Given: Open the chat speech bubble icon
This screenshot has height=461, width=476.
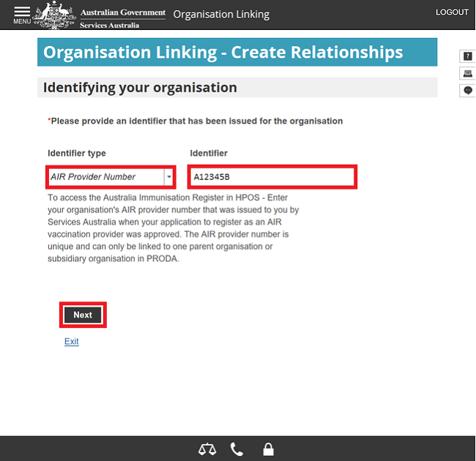Looking at the screenshot, I should pyautogui.click(x=467, y=91).
